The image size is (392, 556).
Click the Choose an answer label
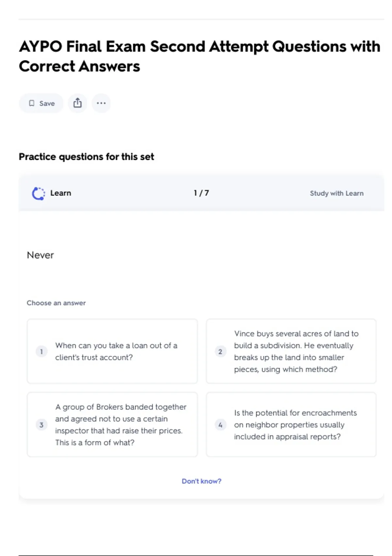click(x=56, y=303)
